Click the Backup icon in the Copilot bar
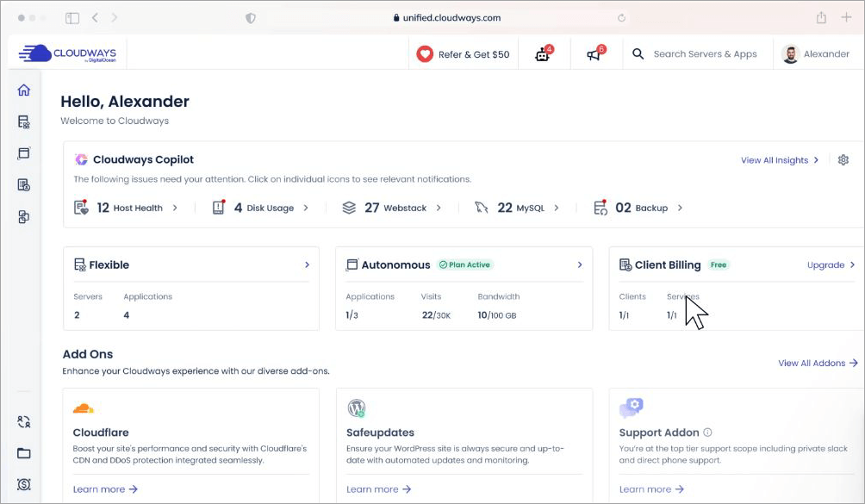The image size is (865, 504). coord(600,207)
